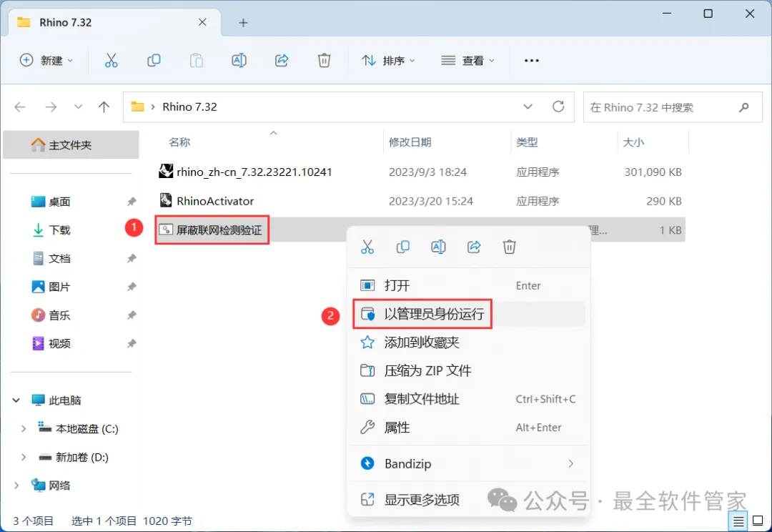Open 主文件夹 in sidebar
The height and width of the screenshot is (532, 772).
(71, 145)
